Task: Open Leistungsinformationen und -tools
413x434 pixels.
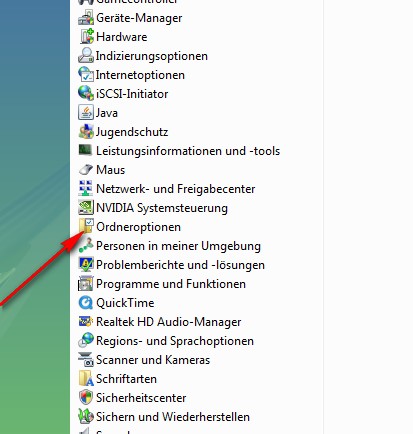Action: 179,151
